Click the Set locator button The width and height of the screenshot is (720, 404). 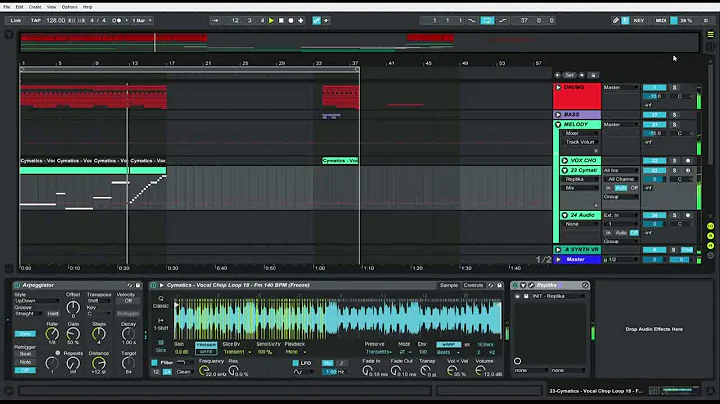[569, 75]
